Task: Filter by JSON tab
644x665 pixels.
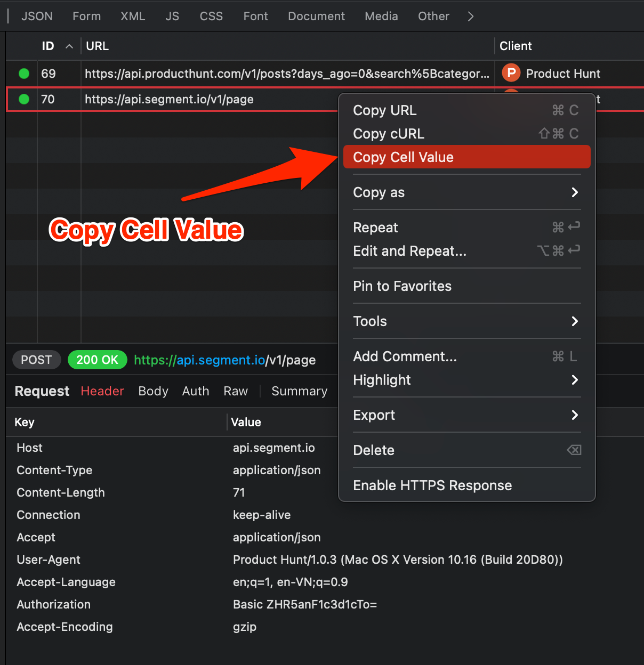Action: point(37,17)
